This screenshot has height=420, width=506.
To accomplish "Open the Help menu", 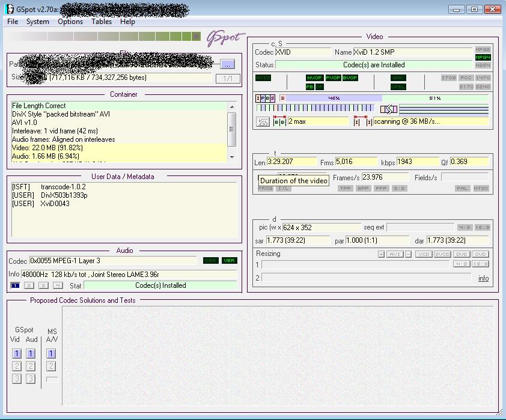I will pos(127,22).
